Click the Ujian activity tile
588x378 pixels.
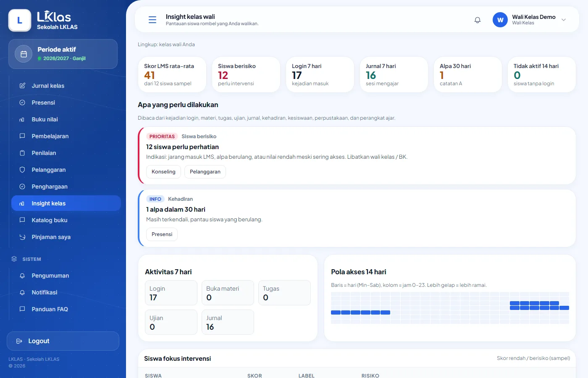pos(171,322)
